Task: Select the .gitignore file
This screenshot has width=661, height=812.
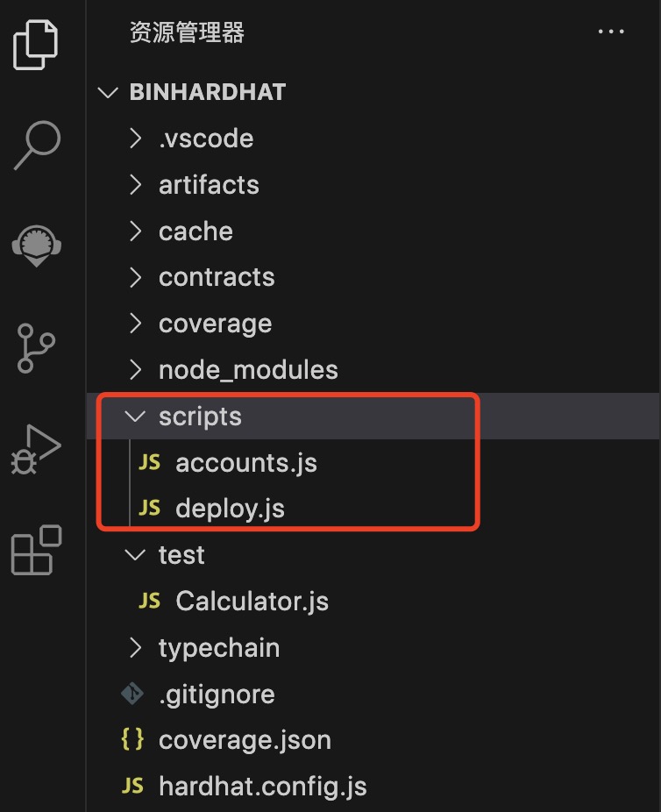Action: pos(217,694)
